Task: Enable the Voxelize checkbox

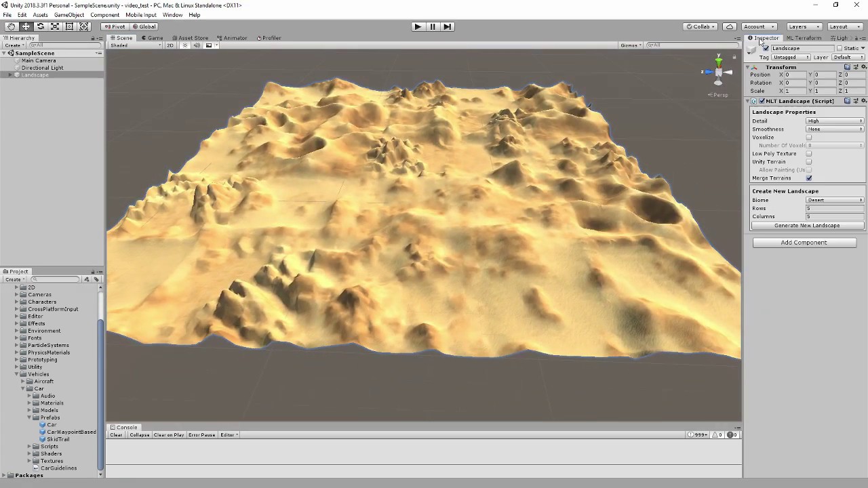Action: [x=809, y=138]
